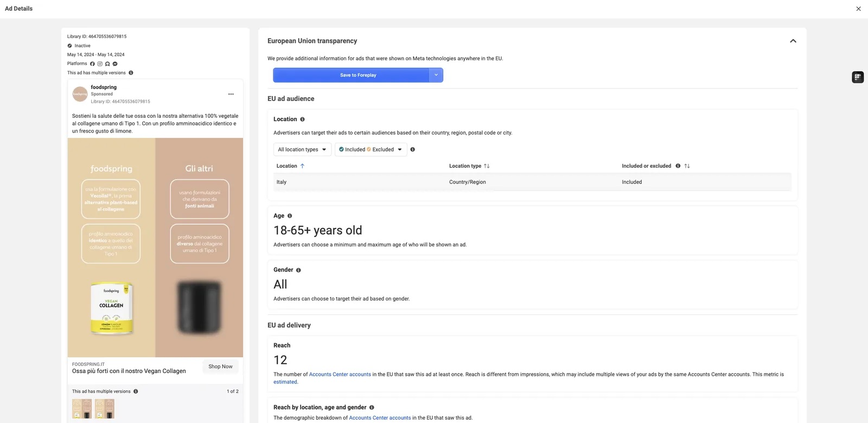Show info for Reach by location, age and gender
868x423 pixels.
(372, 407)
